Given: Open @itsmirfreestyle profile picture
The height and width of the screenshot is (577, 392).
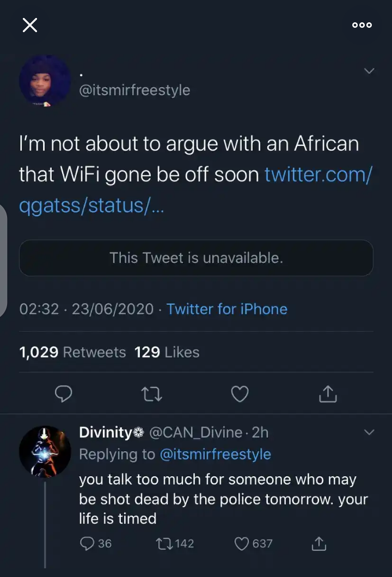Looking at the screenshot, I should pyautogui.click(x=45, y=81).
